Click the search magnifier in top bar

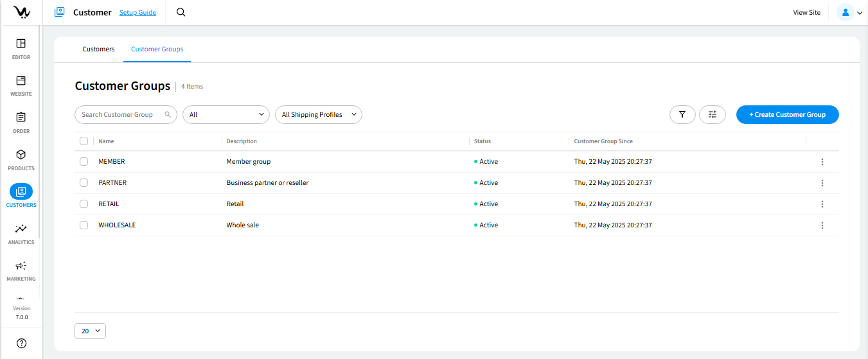coord(181,12)
